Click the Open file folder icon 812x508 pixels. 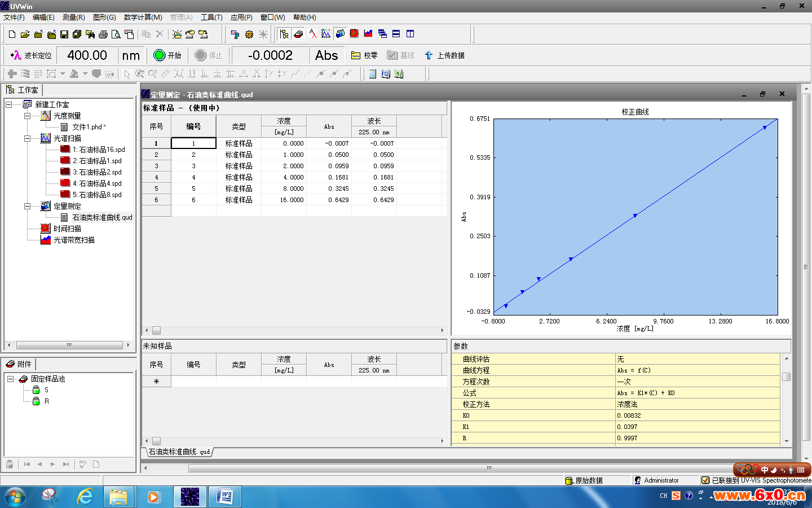click(x=25, y=34)
